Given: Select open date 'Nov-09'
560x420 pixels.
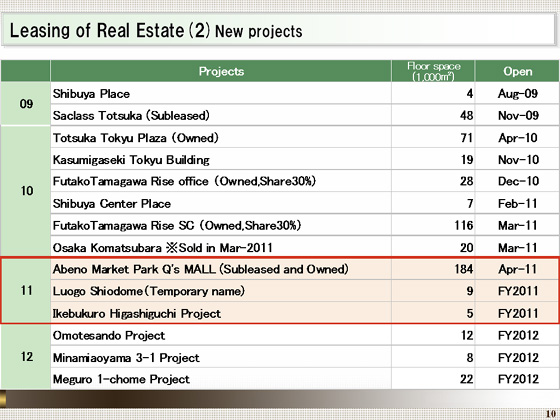Looking at the screenshot, I should pyautogui.click(x=518, y=115).
